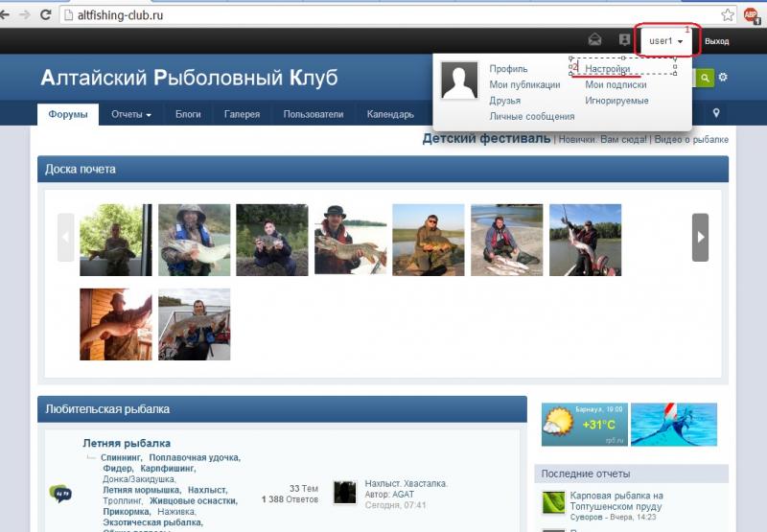
Task: Select Настройки in the user menu
Action: pos(608,69)
